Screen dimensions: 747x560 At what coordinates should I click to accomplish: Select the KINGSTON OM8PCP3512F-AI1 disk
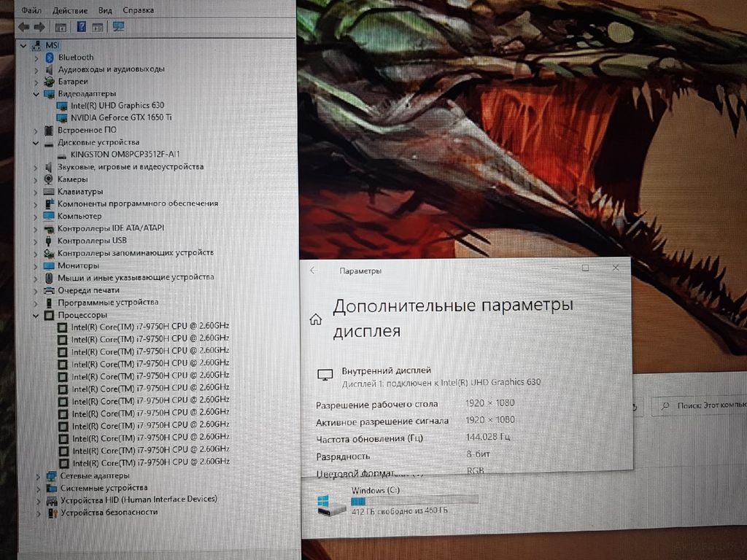click(x=125, y=155)
